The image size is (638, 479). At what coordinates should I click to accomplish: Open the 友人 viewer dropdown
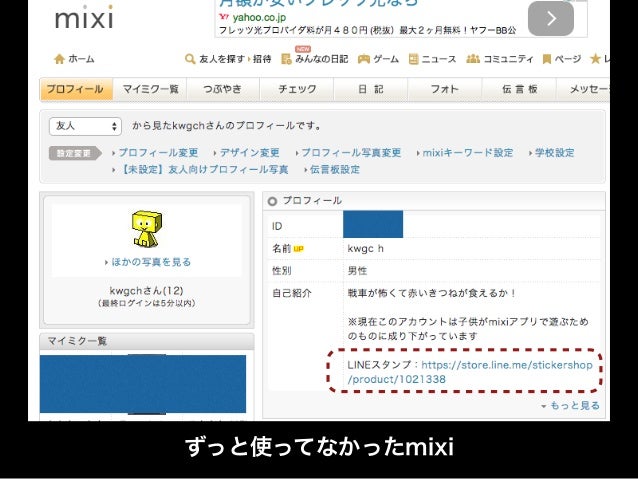pos(85,126)
